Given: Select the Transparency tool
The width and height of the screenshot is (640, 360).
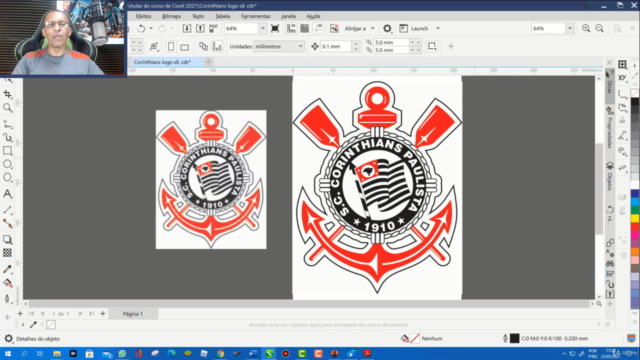Looking at the screenshot, I should 7,253.
